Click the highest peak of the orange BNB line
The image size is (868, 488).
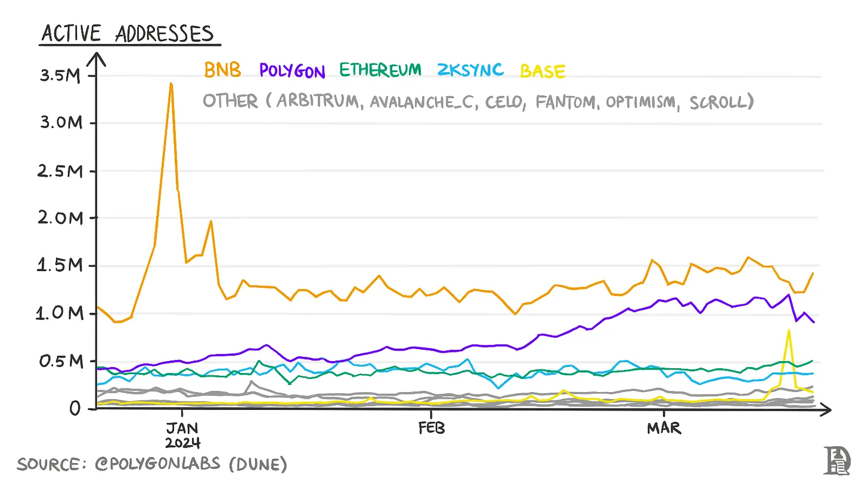click(x=171, y=84)
